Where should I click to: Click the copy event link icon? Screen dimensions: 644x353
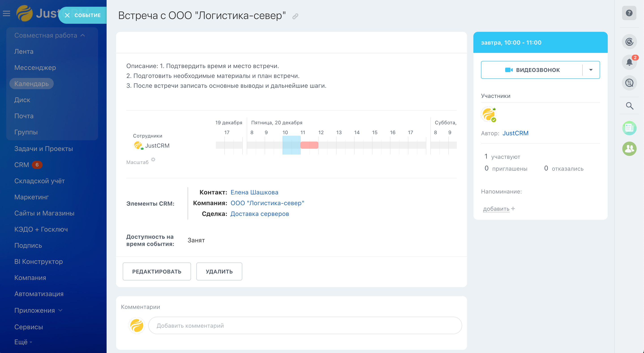[295, 17]
